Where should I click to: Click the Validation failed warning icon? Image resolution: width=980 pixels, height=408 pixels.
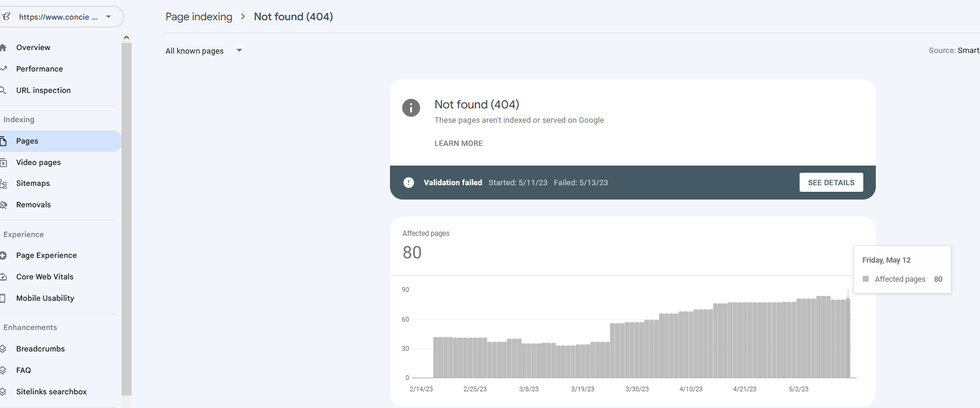408,182
